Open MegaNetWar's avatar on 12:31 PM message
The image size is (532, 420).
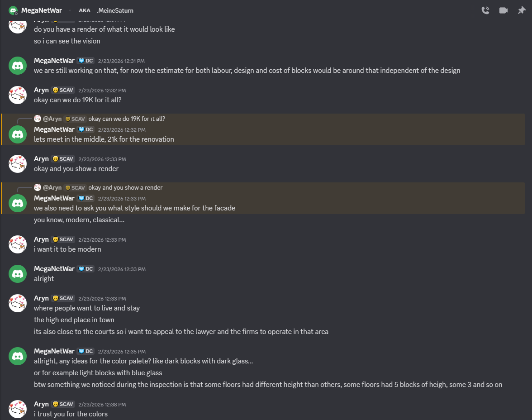point(18,66)
